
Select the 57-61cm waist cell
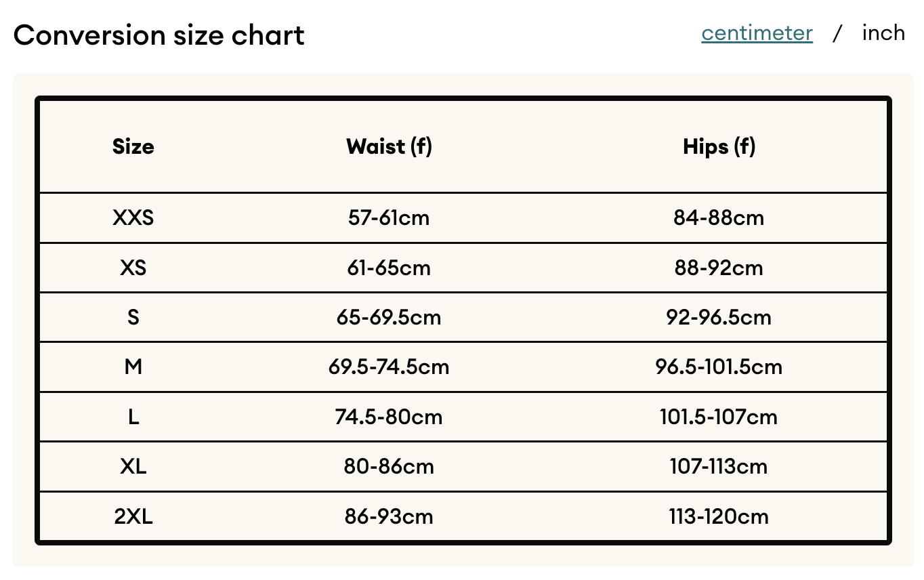[x=389, y=217]
